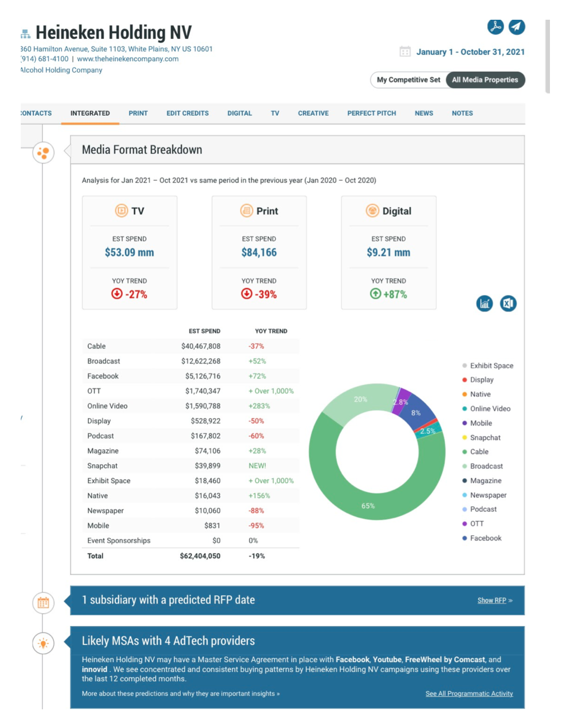Open the Creative tab
Viewport: 565px width, 728px height.
click(313, 113)
